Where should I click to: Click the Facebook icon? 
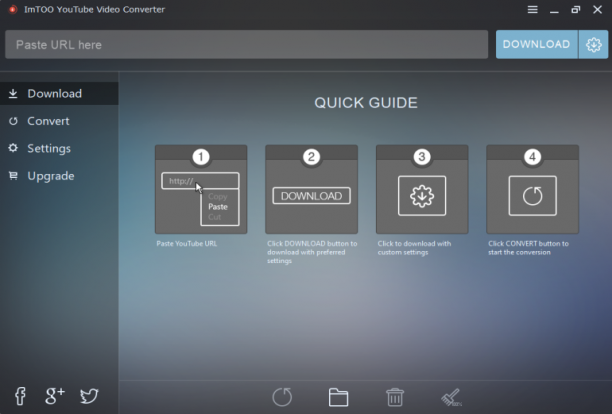pos(20,396)
